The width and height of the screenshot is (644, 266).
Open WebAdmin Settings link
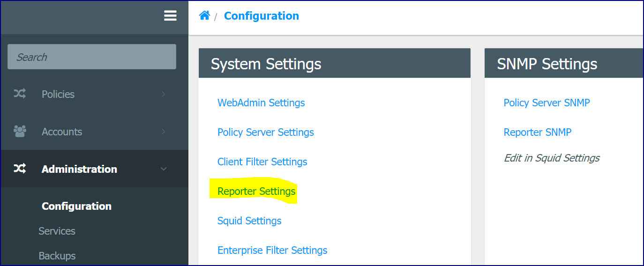[x=261, y=103]
